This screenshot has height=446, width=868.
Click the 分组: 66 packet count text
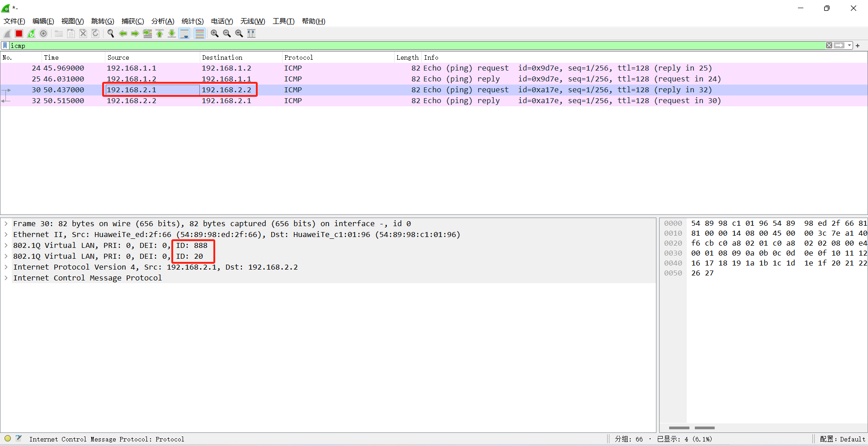click(628, 439)
